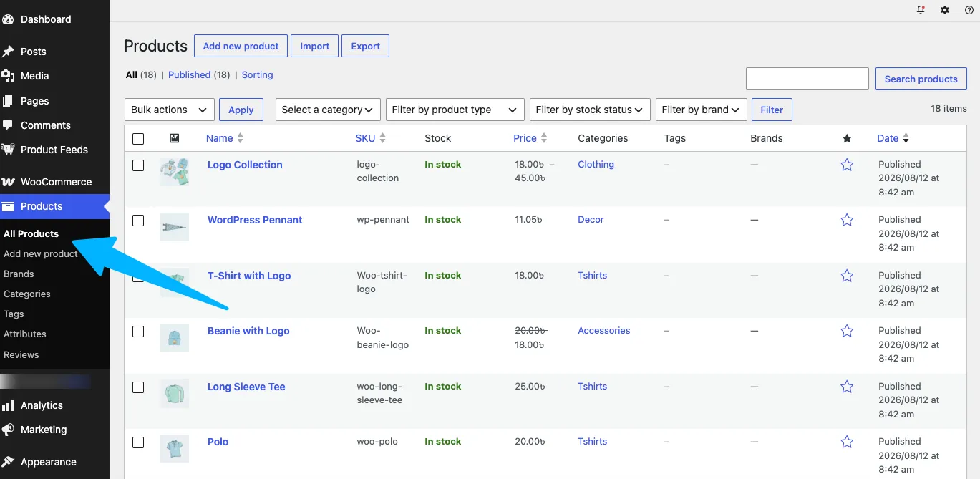Viewport: 980px width, 479px height.
Task: Click the WordPress Pennant product thumbnail
Action: point(175,227)
